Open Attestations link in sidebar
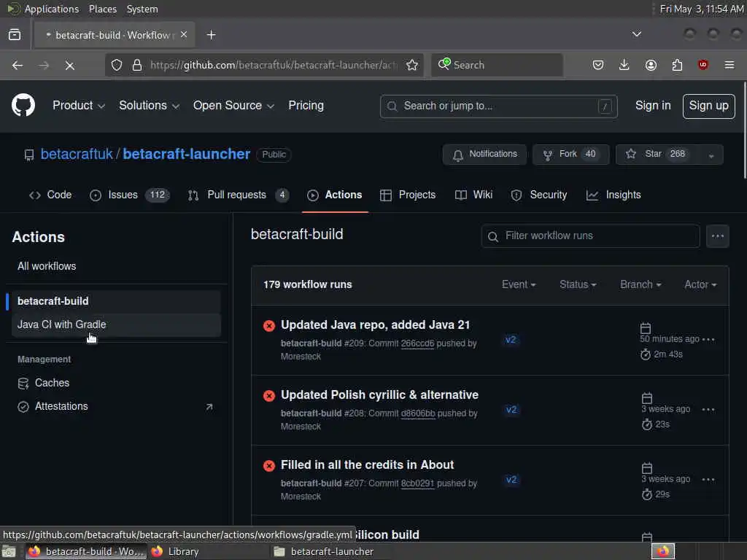This screenshot has width=747, height=560. [x=116, y=407]
